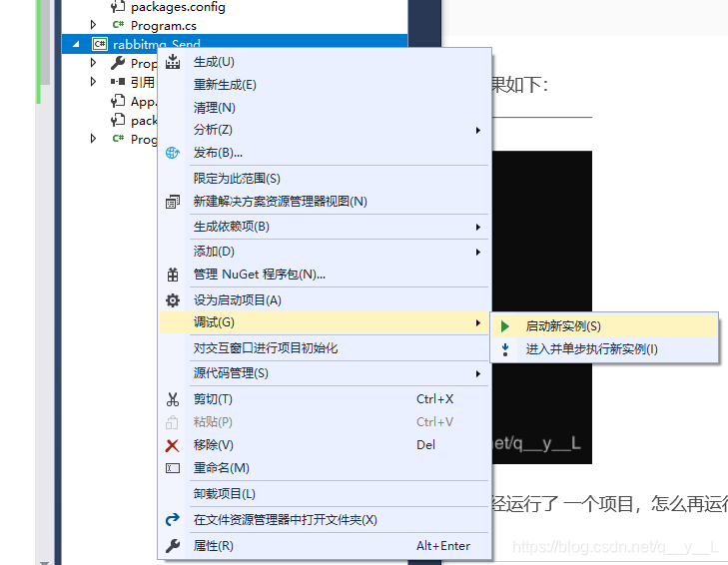Viewport: 728px width, 565px height.
Task: Open the 添加(D) submenu arrow
Action: [x=477, y=253]
